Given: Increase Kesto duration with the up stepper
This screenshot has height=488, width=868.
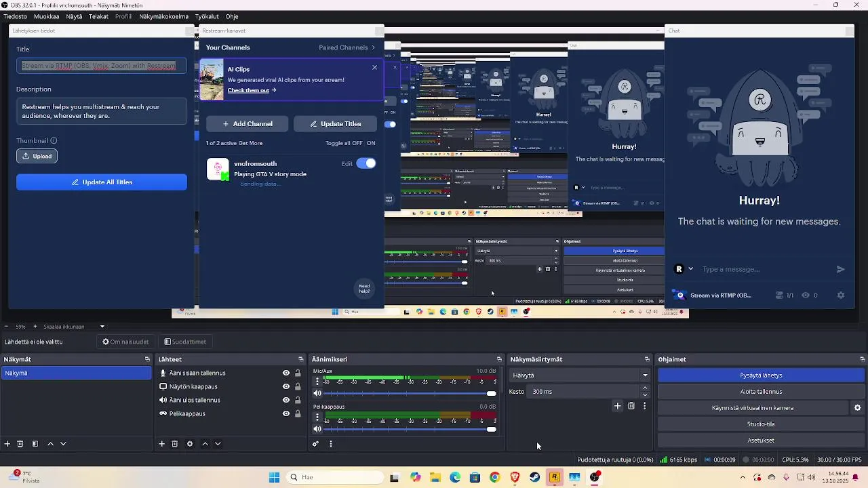Looking at the screenshot, I should click(645, 388).
